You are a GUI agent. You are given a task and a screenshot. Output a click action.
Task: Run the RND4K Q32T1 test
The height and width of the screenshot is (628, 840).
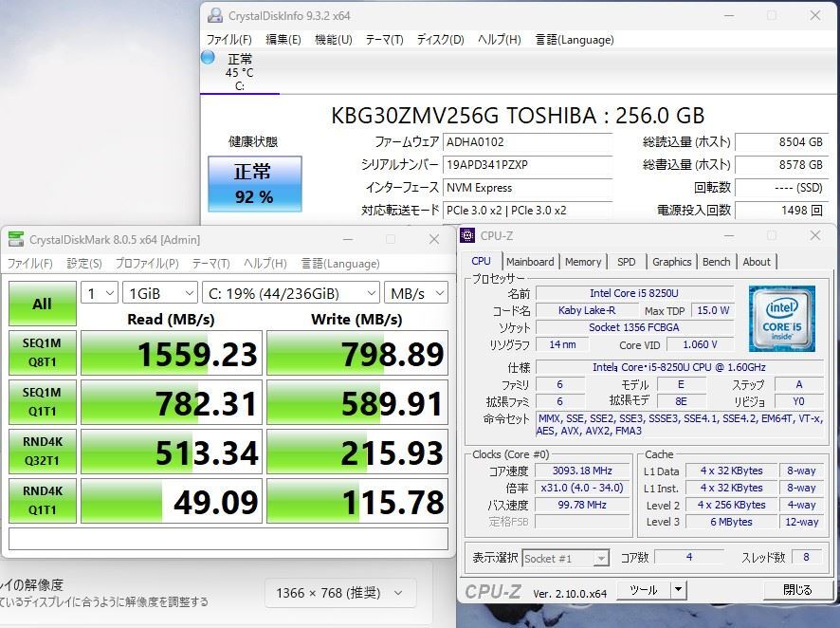(x=43, y=452)
